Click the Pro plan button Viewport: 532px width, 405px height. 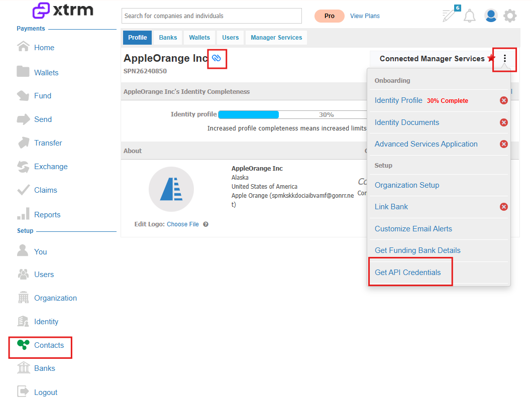(329, 16)
